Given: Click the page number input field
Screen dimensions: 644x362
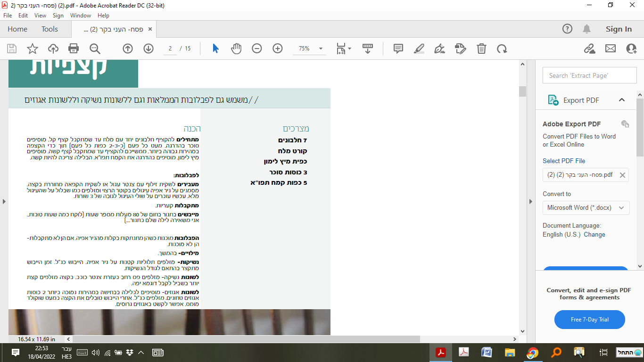Looking at the screenshot, I should (170, 49).
